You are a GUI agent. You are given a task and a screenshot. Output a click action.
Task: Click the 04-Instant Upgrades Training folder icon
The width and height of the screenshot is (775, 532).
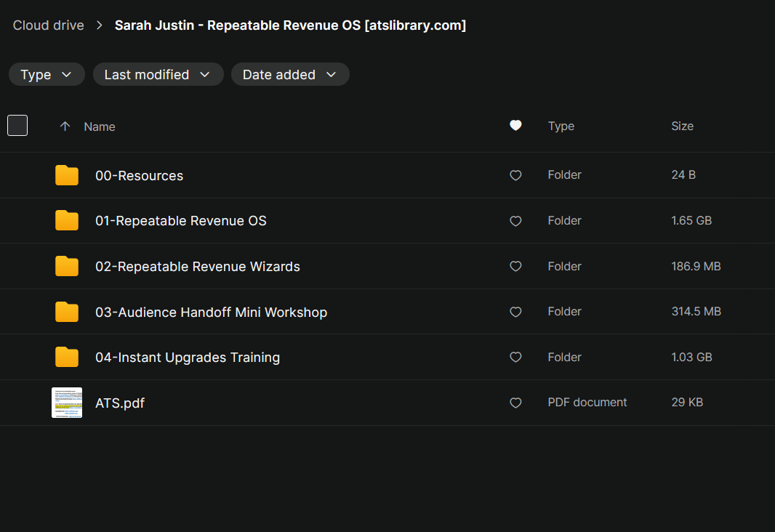67,358
